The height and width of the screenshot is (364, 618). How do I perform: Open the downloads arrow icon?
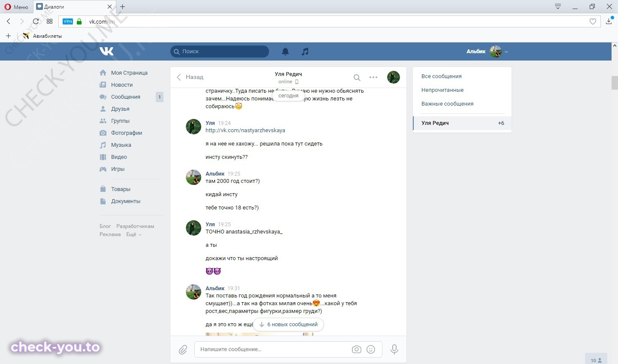[x=609, y=21]
